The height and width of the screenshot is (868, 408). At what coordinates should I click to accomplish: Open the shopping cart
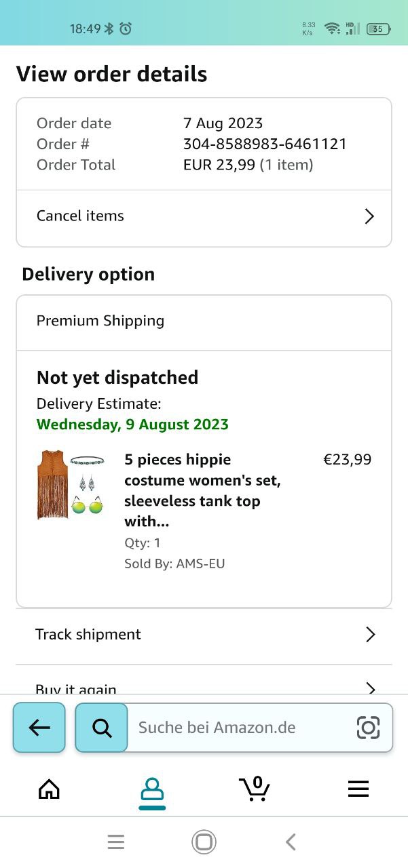coord(255,789)
